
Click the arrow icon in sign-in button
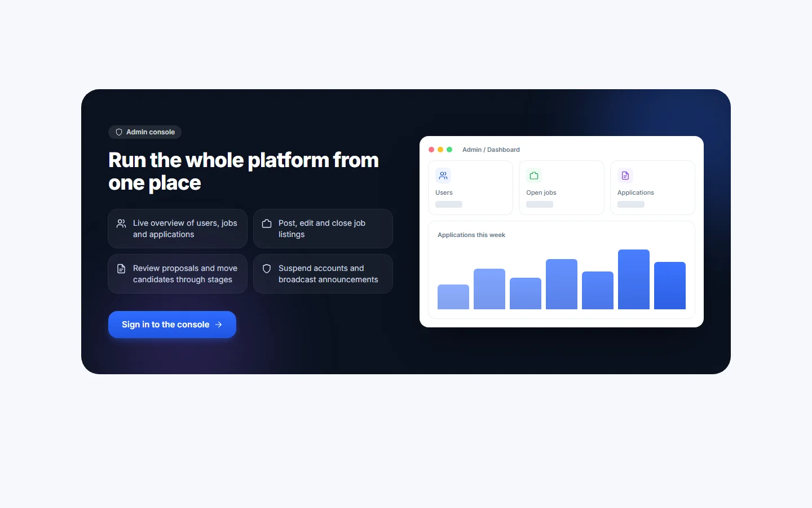219,325
